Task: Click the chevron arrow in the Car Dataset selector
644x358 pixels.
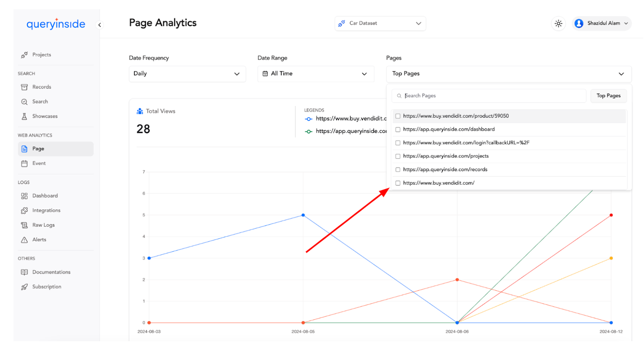Action: click(x=419, y=23)
